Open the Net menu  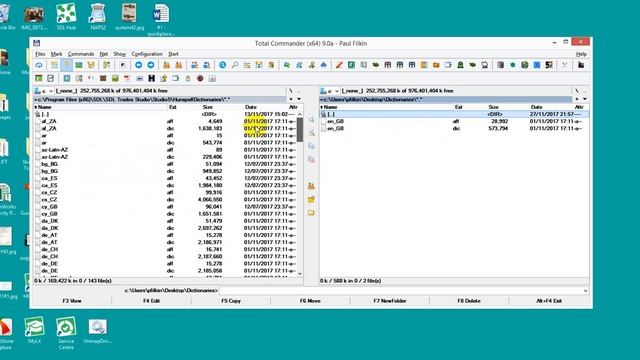pyautogui.click(x=104, y=54)
